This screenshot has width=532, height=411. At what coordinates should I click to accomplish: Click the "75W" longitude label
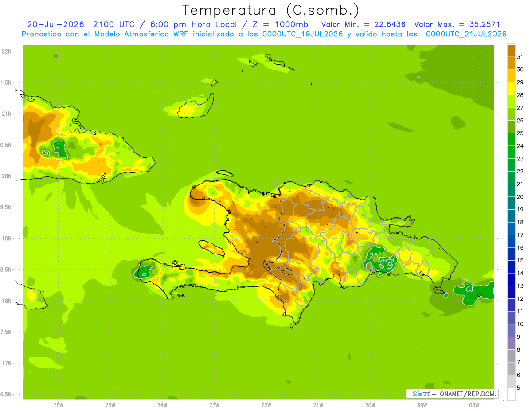(x=110, y=405)
